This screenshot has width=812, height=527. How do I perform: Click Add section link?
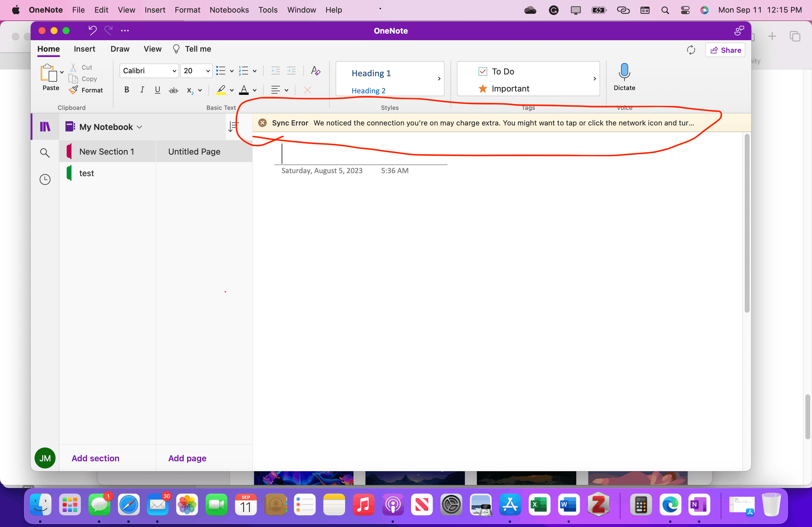click(x=95, y=458)
